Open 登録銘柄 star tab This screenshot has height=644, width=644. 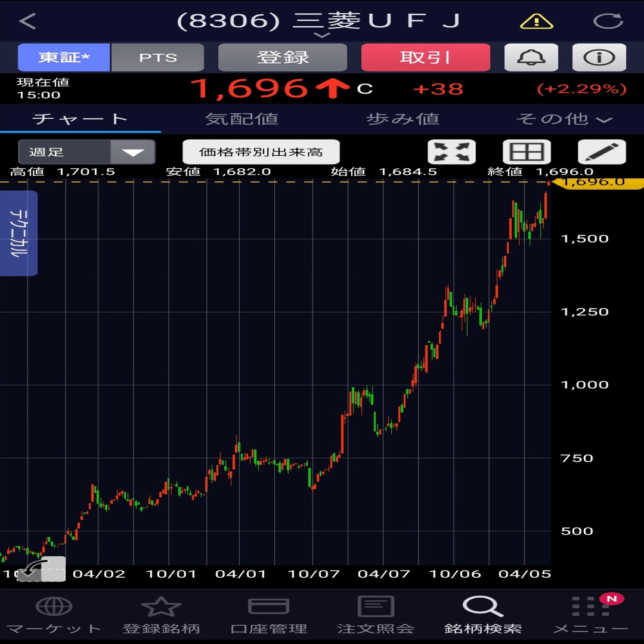tap(161, 615)
